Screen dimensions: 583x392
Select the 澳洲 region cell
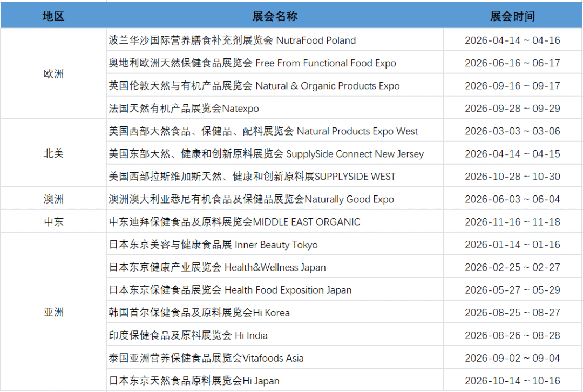click(53, 199)
